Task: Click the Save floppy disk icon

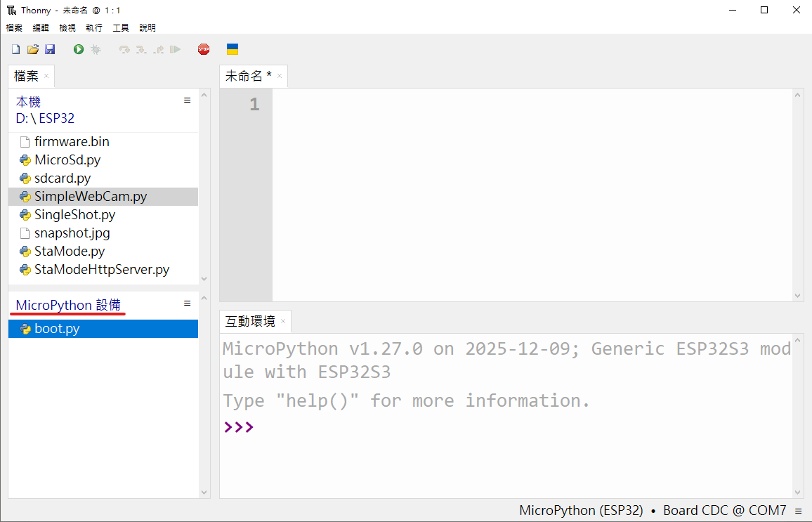Action: point(50,49)
